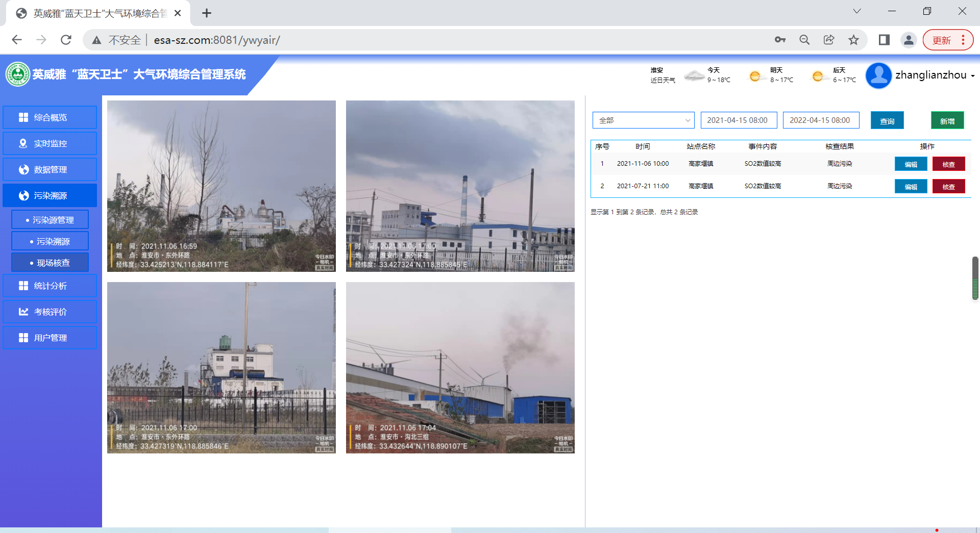Image resolution: width=980 pixels, height=533 pixels.
Task: Click the chart icon of 考核评价
Action: 23,312
